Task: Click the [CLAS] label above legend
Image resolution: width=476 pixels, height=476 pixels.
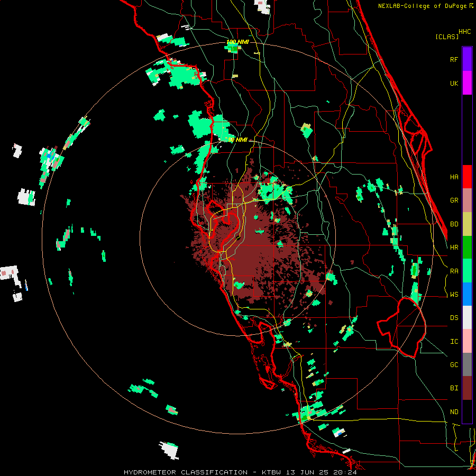Action: (x=447, y=36)
